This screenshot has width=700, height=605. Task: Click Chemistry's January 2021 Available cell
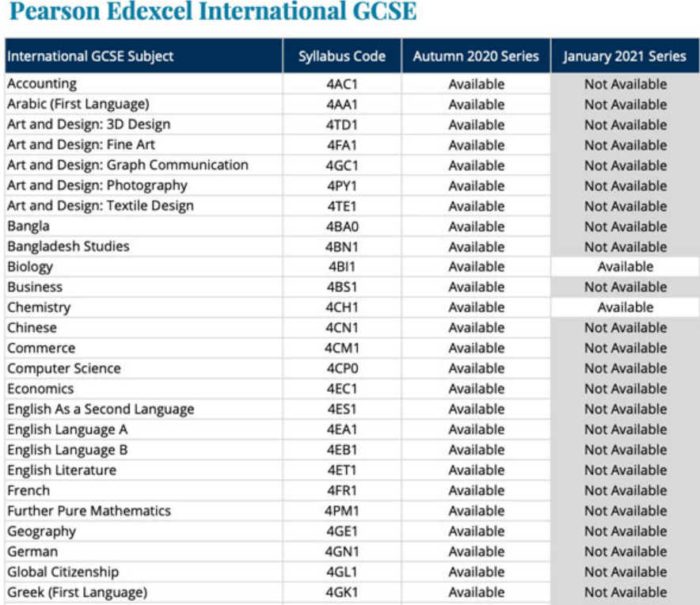click(625, 307)
